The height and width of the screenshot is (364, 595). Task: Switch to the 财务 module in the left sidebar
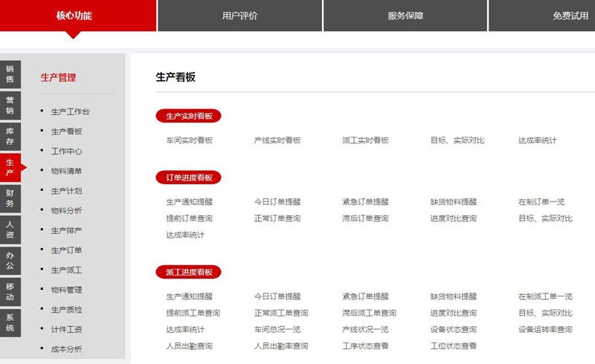[x=10, y=198]
